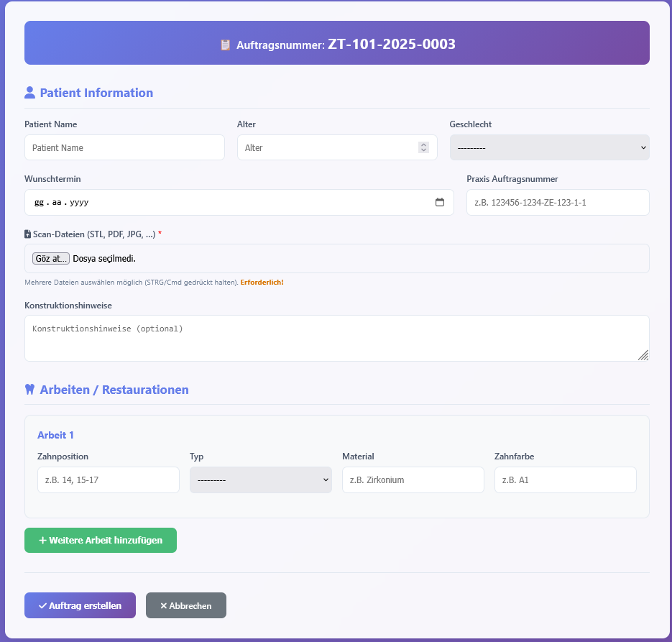Click the Alter number spinner arrows
672x642 pixels.
tap(423, 147)
